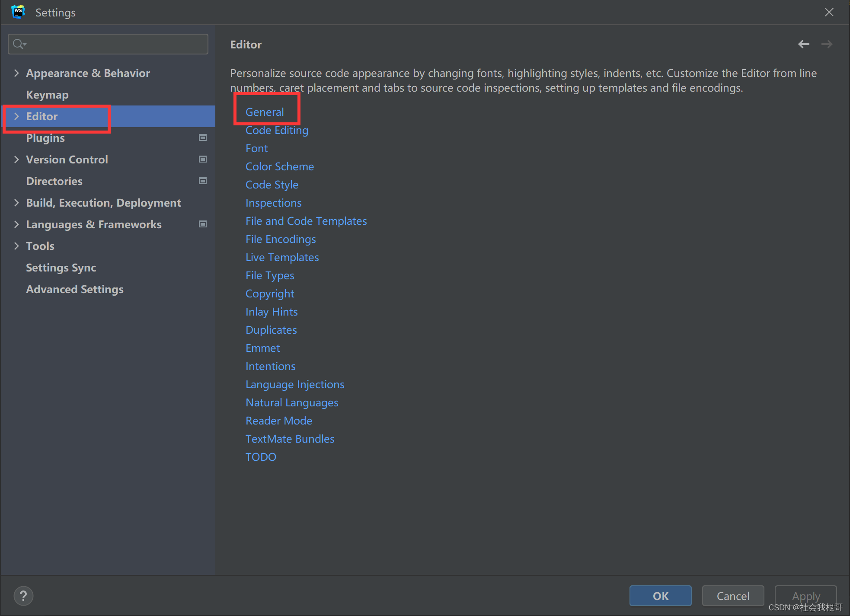
Task: Click the forward navigation arrow
Action: point(827,44)
